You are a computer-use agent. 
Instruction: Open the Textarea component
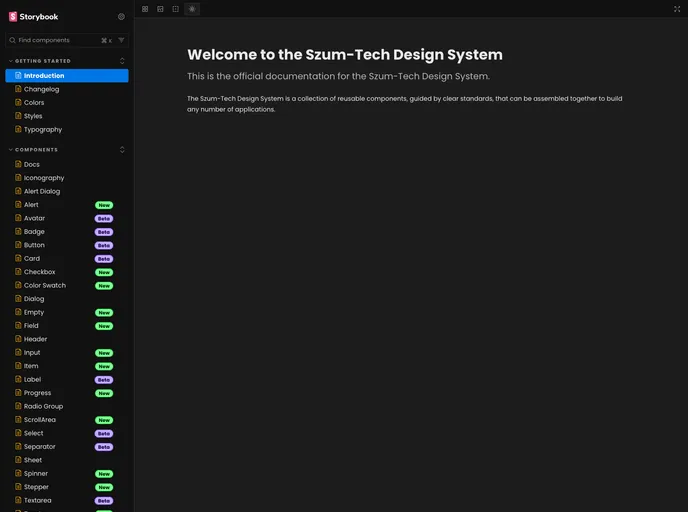pos(67,501)
